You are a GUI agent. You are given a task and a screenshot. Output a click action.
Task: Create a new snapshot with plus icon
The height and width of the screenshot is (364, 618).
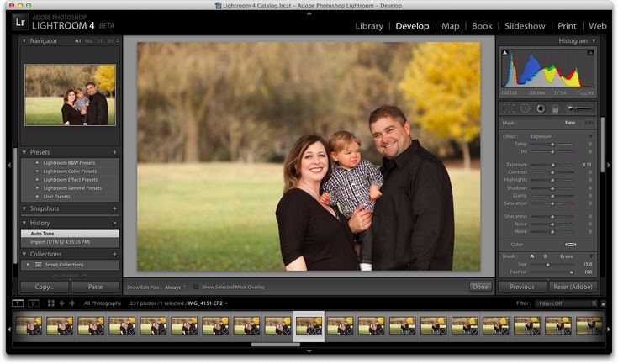coord(114,208)
